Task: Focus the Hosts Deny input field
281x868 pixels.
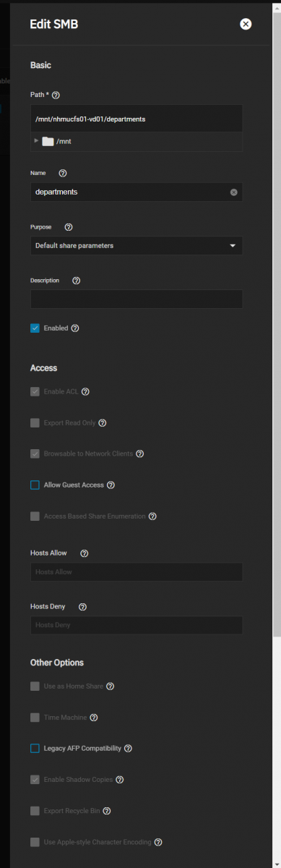Action: click(137, 624)
